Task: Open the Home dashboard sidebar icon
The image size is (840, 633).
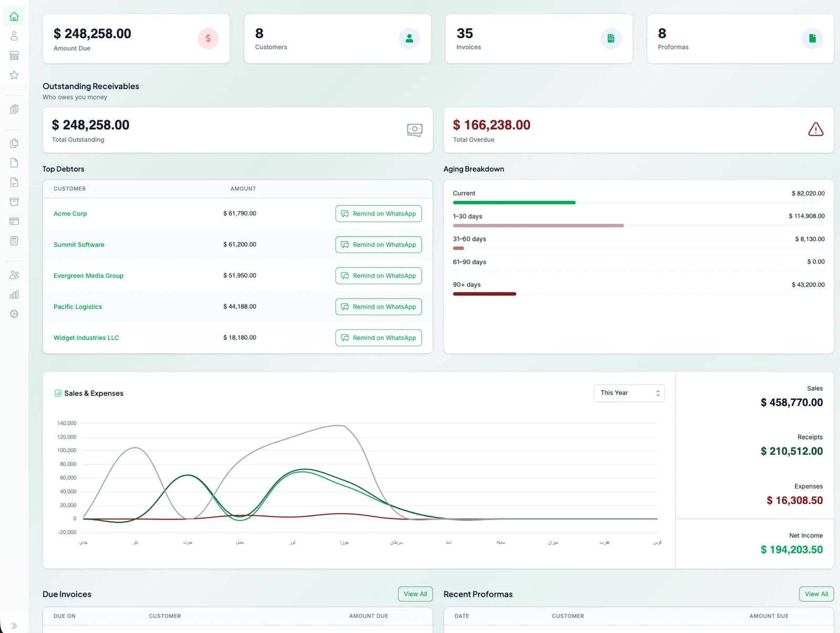Action: tap(14, 16)
